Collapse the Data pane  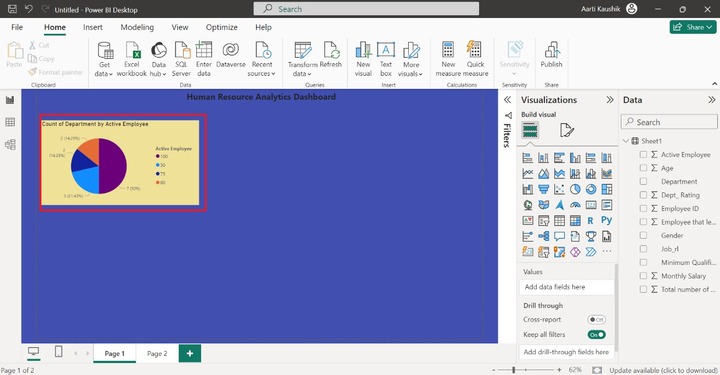pos(712,100)
